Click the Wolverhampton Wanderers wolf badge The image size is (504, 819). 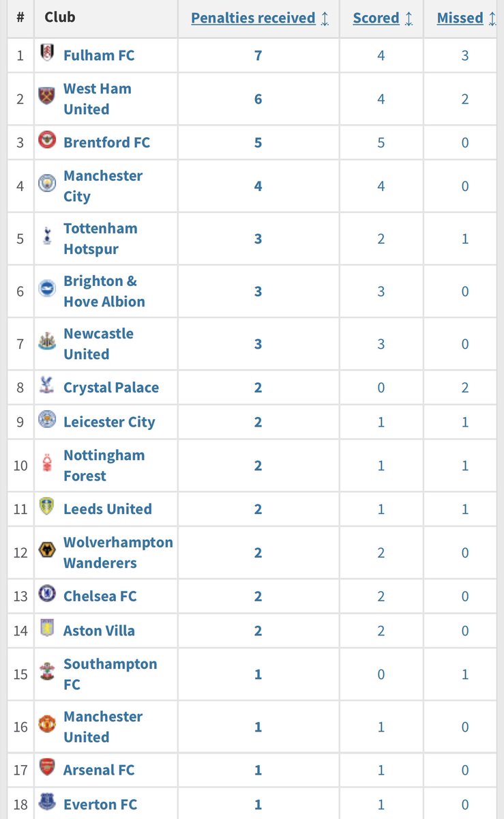coord(47,549)
